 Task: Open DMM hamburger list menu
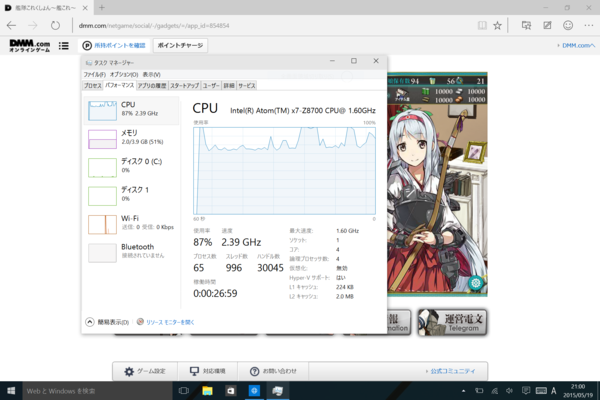pos(64,46)
